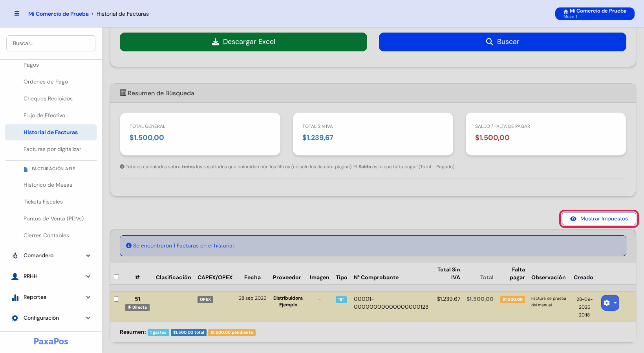Click the orange $1.500,00 falta pagar badge
Screen dimensions: 644x353
(512, 300)
